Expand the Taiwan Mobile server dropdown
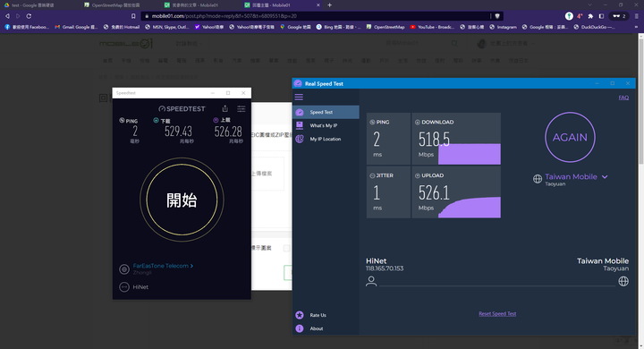Viewport: 644px width, 349px height. (605, 177)
